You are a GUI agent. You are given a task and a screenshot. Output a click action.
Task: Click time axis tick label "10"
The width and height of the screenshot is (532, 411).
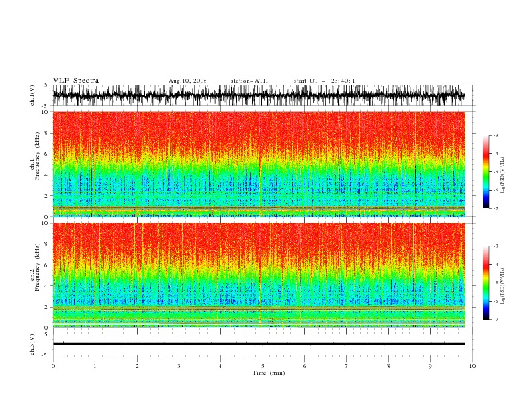click(472, 366)
